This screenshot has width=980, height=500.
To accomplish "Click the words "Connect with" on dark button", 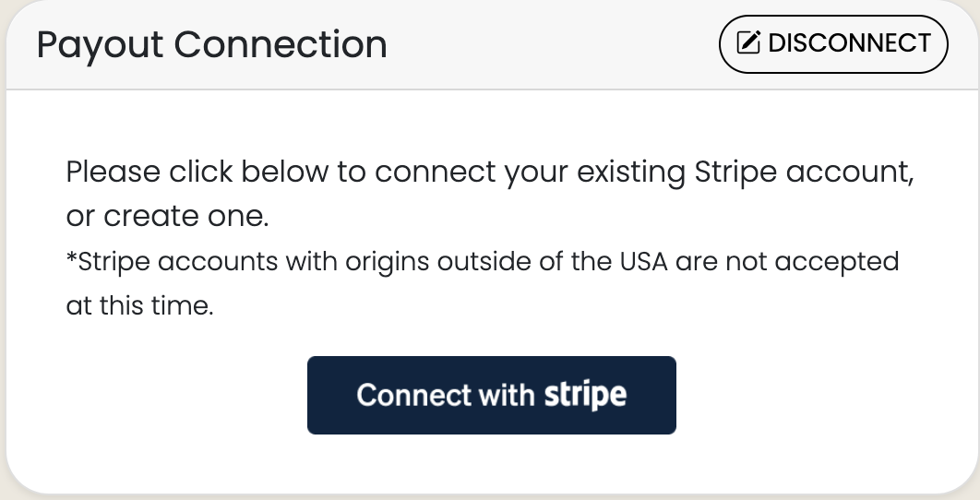I will [x=445, y=395].
